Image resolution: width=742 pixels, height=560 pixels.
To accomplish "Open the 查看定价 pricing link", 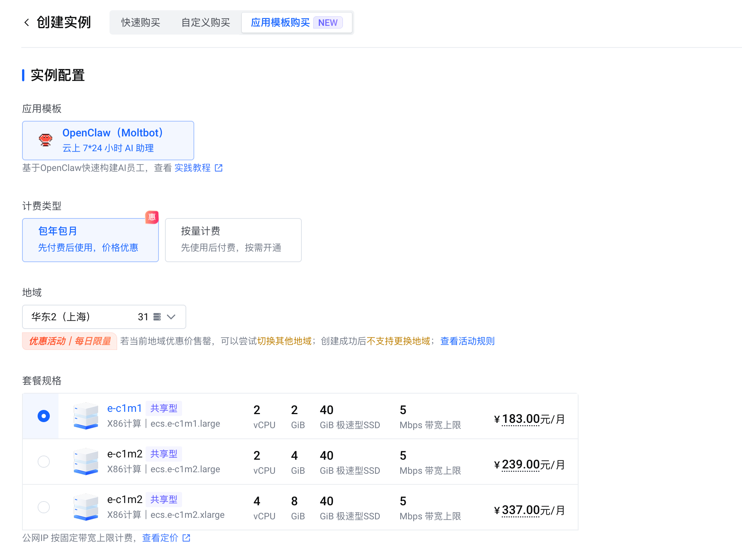I will [x=160, y=538].
